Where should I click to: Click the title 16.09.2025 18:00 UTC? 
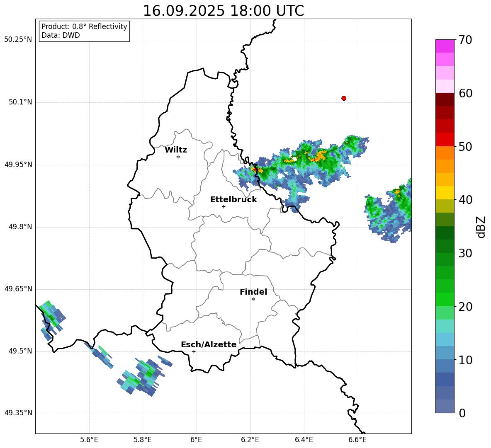click(x=223, y=11)
